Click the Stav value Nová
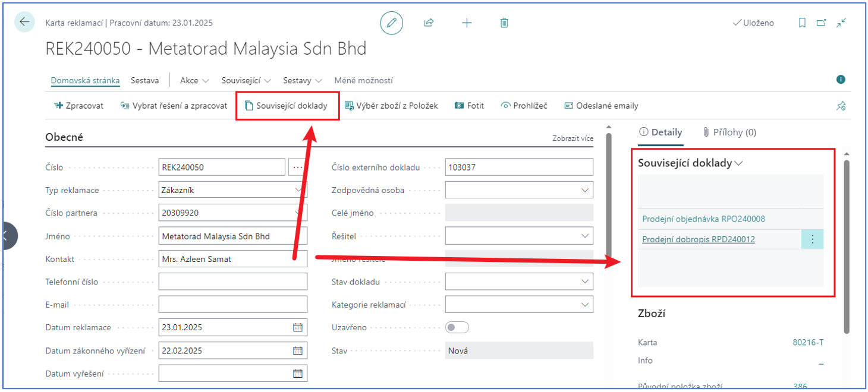This screenshot has width=868, height=392. 519,350
